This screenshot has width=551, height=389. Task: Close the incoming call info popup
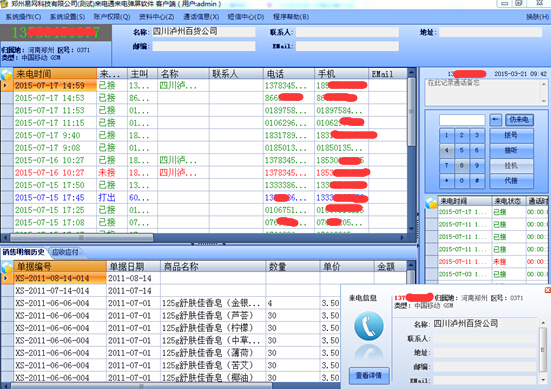(x=547, y=290)
